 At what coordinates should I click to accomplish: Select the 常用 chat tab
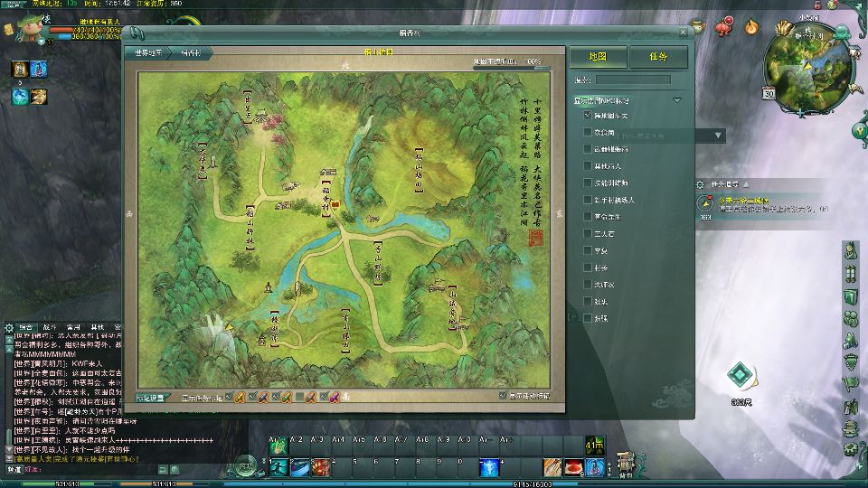pyautogui.click(x=73, y=327)
